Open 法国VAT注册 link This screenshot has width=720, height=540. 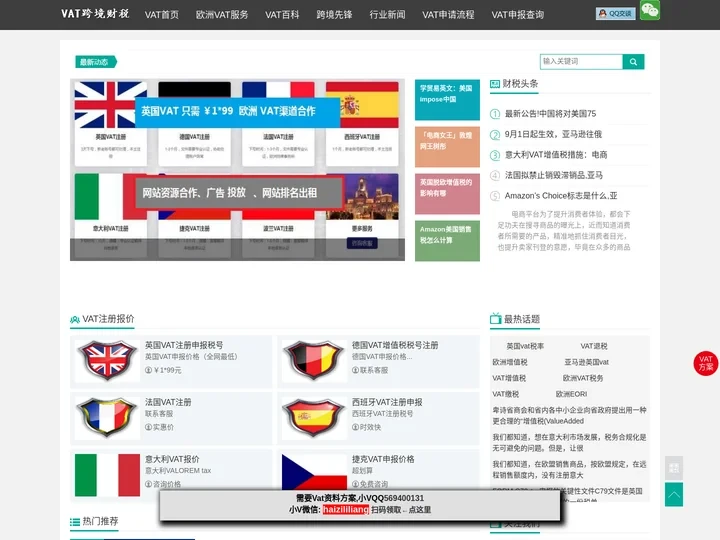pos(168,402)
